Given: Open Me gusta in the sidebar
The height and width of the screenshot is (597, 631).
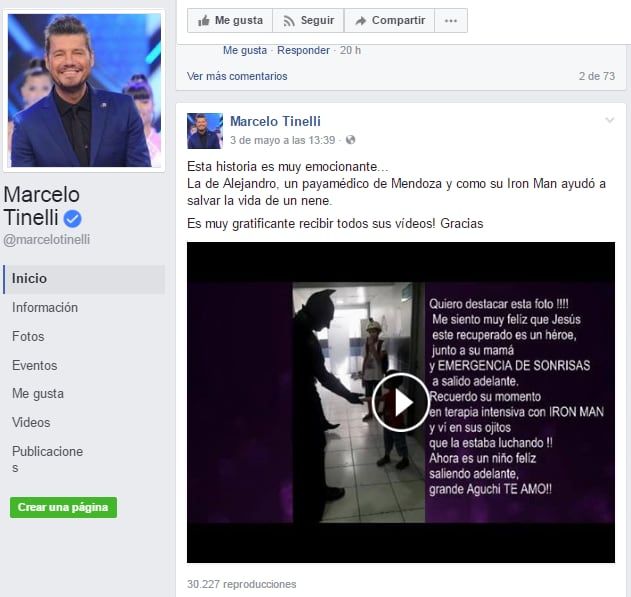Looking at the screenshot, I should click(x=38, y=393).
